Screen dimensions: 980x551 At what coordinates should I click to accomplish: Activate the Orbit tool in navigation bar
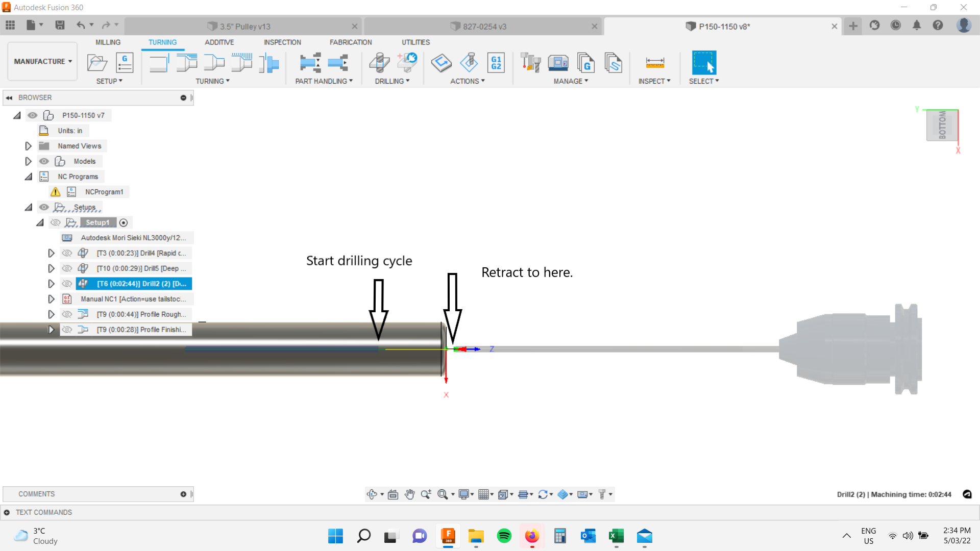coord(372,494)
